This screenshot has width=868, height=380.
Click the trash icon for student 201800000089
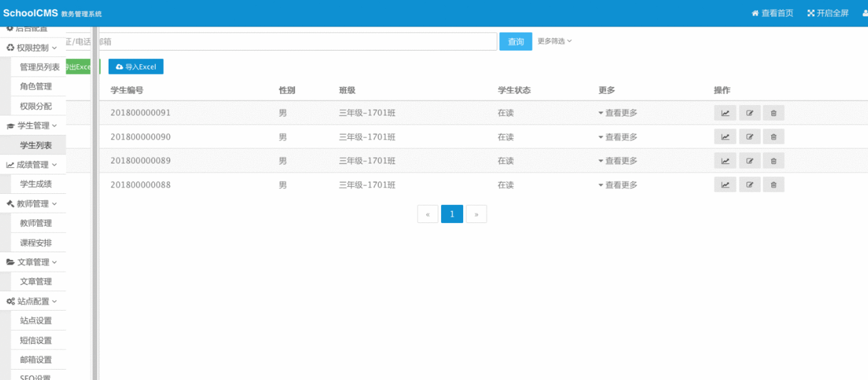[773, 160]
